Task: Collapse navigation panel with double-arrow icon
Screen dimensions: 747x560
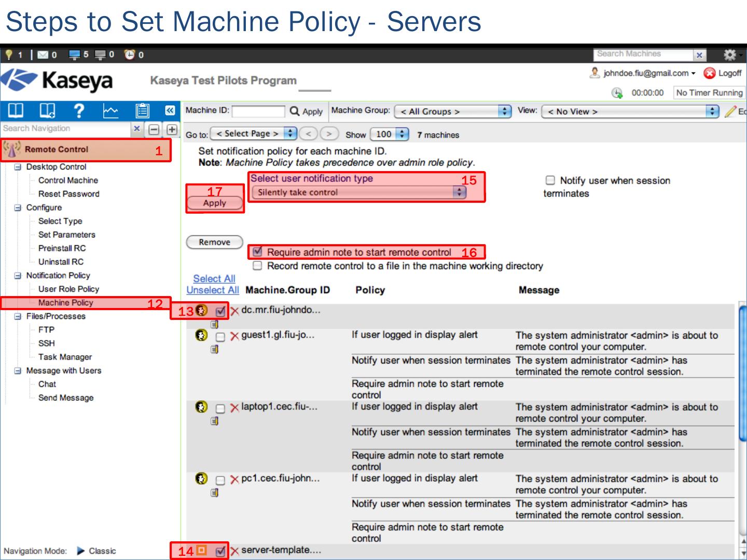Action: click(170, 110)
